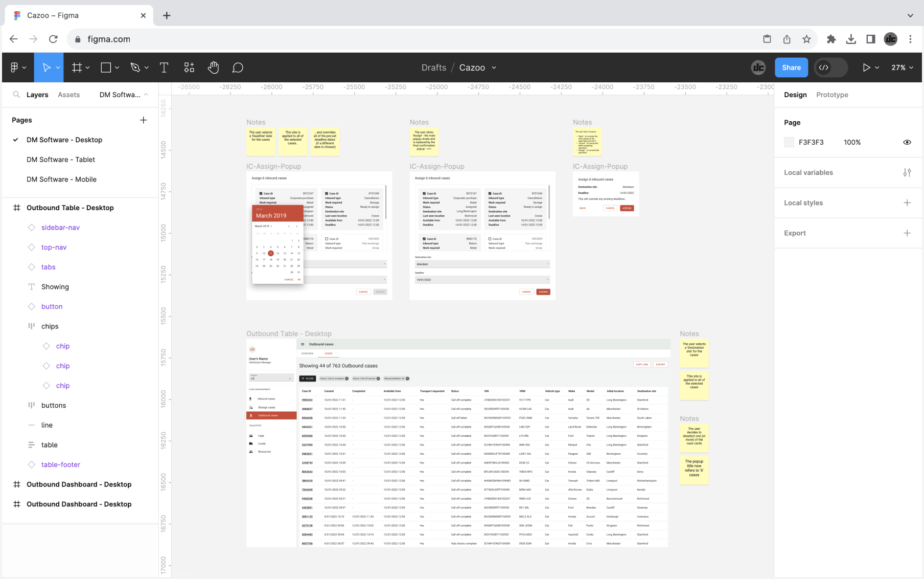Image resolution: width=924 pixels, height=579 pixels.
Task: Open the 27% zoom dropdown
Action: tap(902, 68)
